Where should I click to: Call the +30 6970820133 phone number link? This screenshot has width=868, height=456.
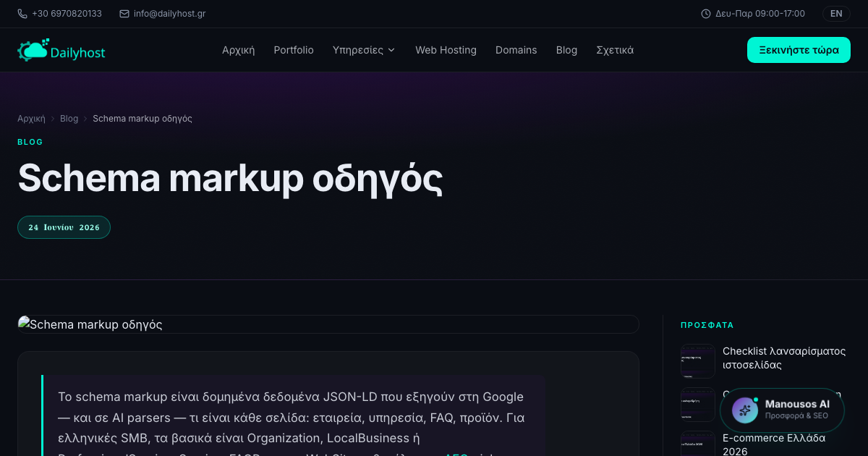click(67, 14)
